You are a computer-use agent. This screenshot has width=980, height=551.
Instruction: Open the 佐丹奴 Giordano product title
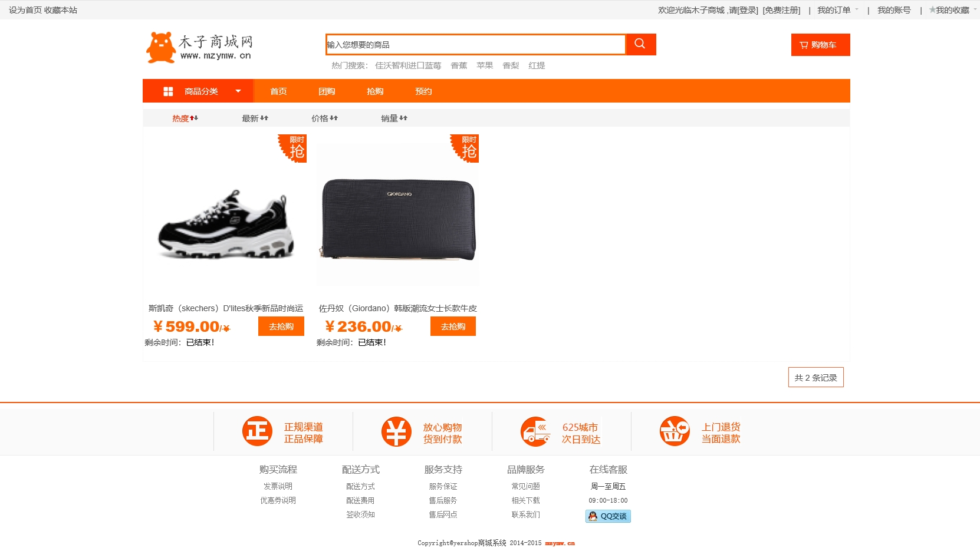tap(398, 308)
